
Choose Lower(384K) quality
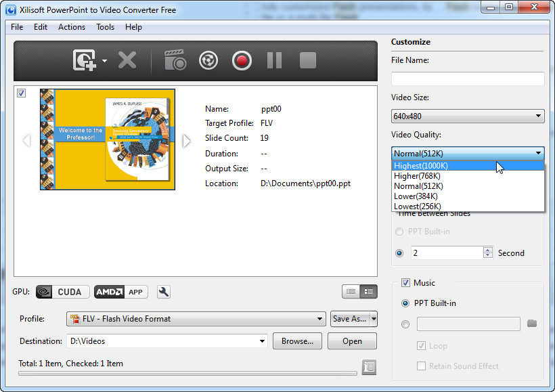click(468, 196)
